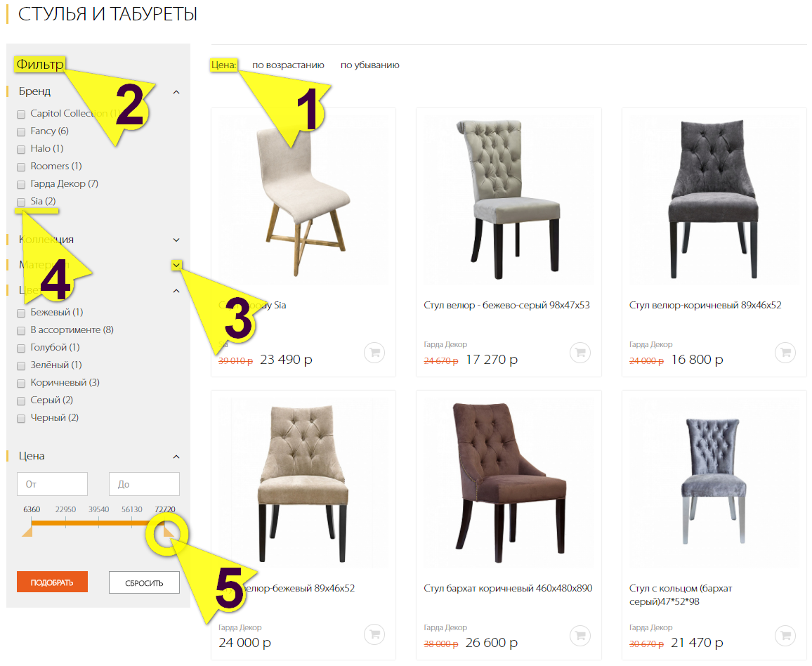Focus the От minimum price field
The width and height of the screenshot is (812, 666).
point(52,484)
